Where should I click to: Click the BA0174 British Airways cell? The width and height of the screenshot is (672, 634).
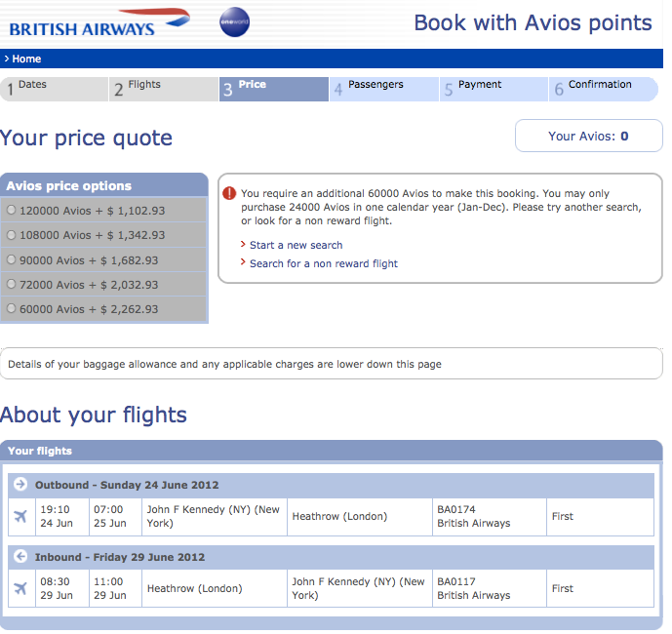pyautogui.click(x=490, y=517)
